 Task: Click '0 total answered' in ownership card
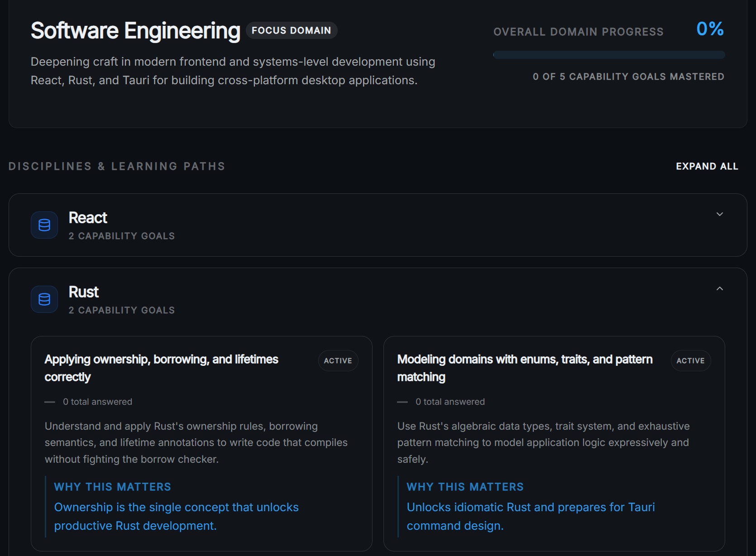tap(97, 402)
